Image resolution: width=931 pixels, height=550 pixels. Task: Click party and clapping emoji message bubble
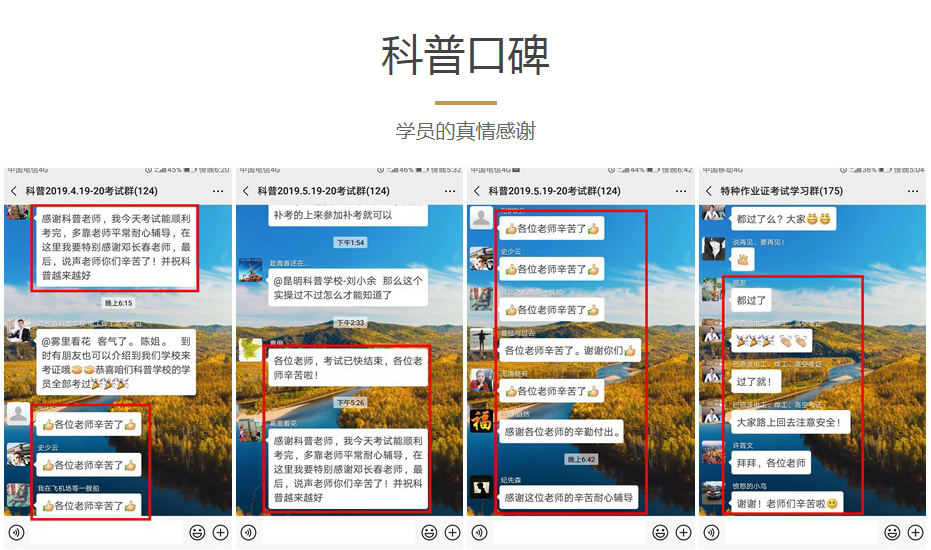[771, 341]
